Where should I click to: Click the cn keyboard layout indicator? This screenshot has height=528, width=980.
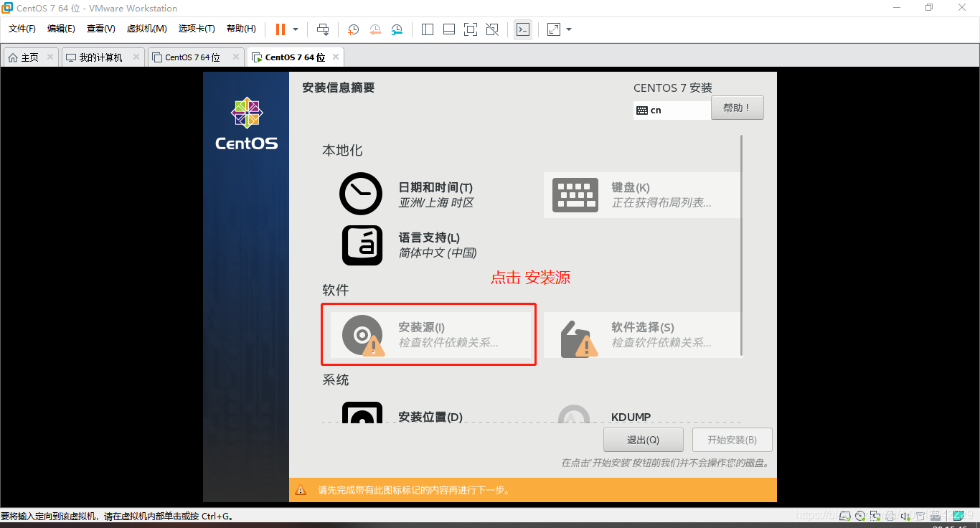point(672,110)
